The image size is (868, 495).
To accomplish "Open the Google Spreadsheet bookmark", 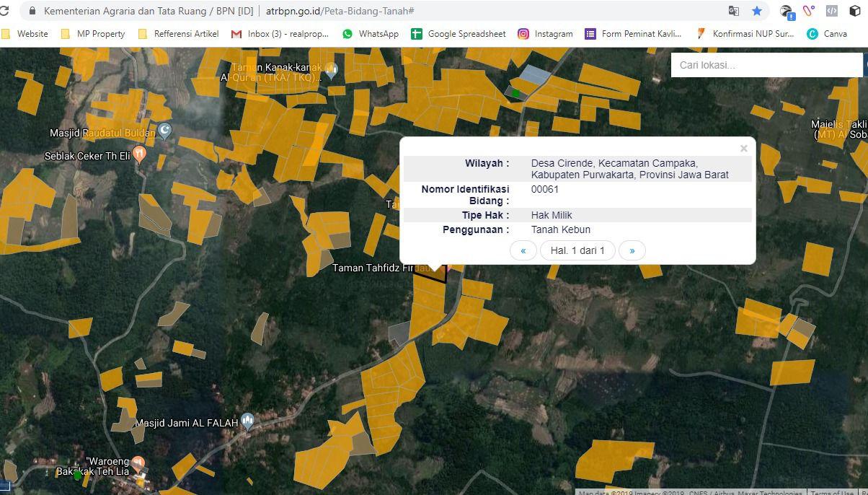I will (x=459, y=34).
